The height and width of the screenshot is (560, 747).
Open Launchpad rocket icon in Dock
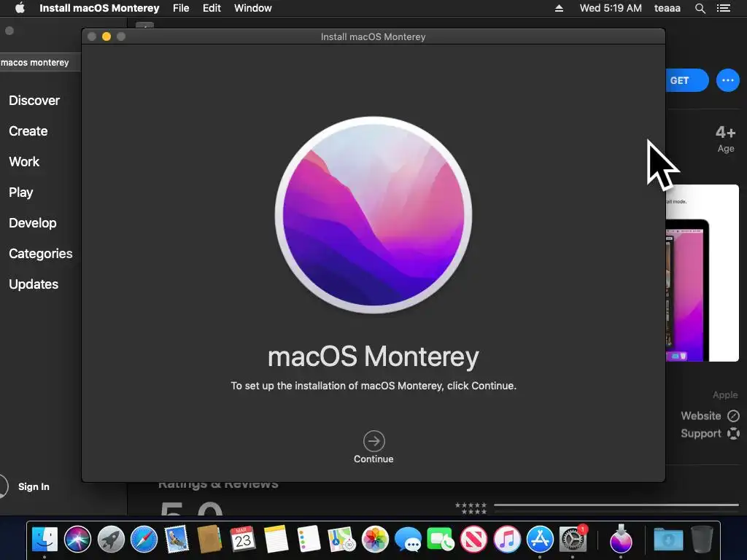tap(111, 540)
